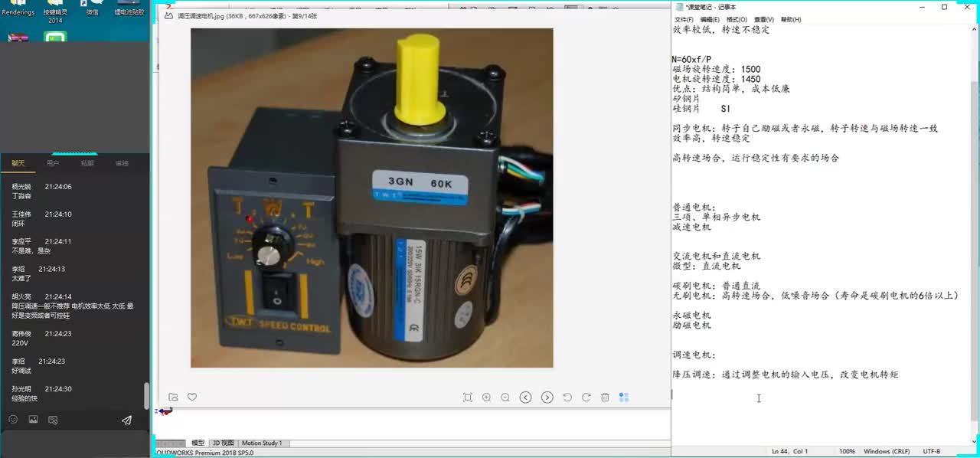Click the line 永磁电机 in Notepad

(691, 316)
